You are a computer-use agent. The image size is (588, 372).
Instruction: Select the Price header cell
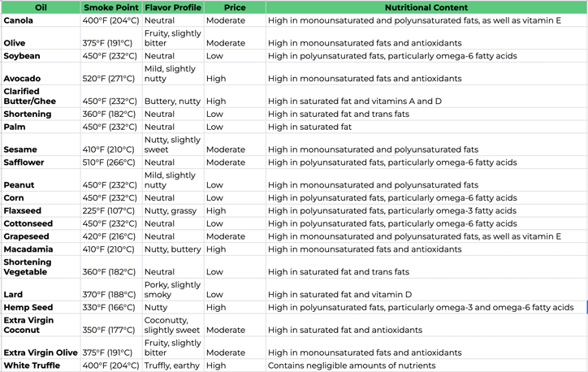click(234, 7)
